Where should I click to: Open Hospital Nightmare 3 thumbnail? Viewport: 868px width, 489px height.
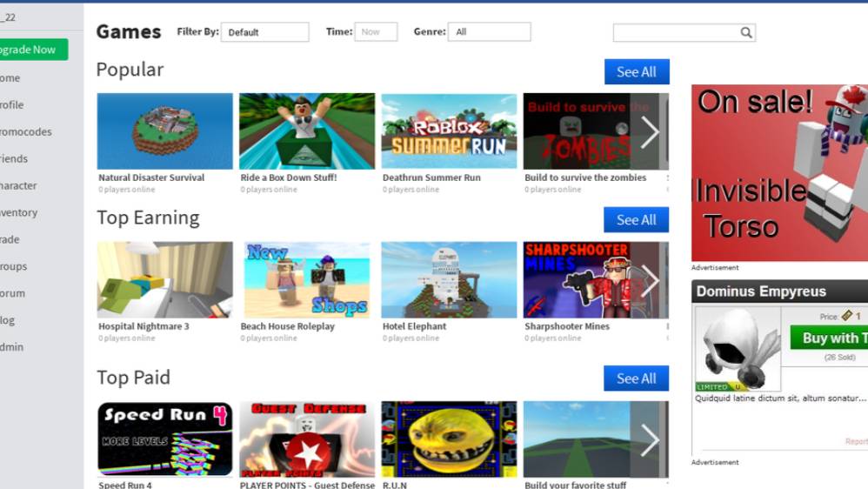tap(165, 279)
